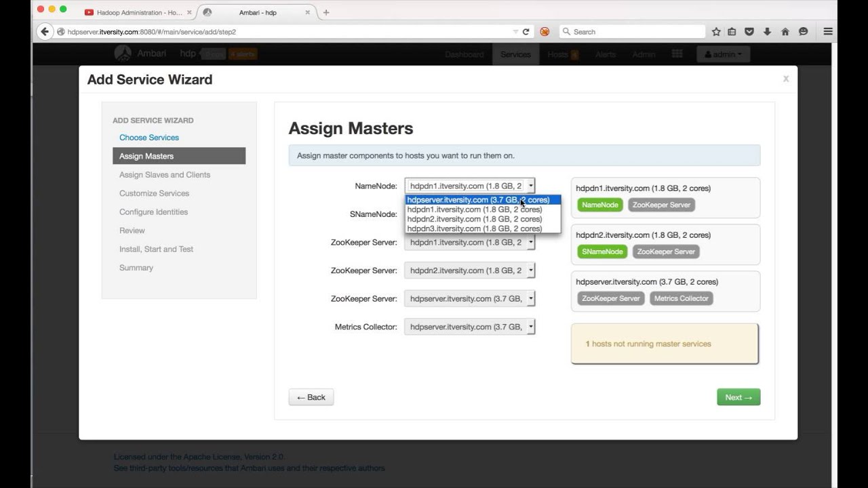This screenshot has height=488, width=868.
Task: Click Review step in sidebar
Action: tap(132, 230)
